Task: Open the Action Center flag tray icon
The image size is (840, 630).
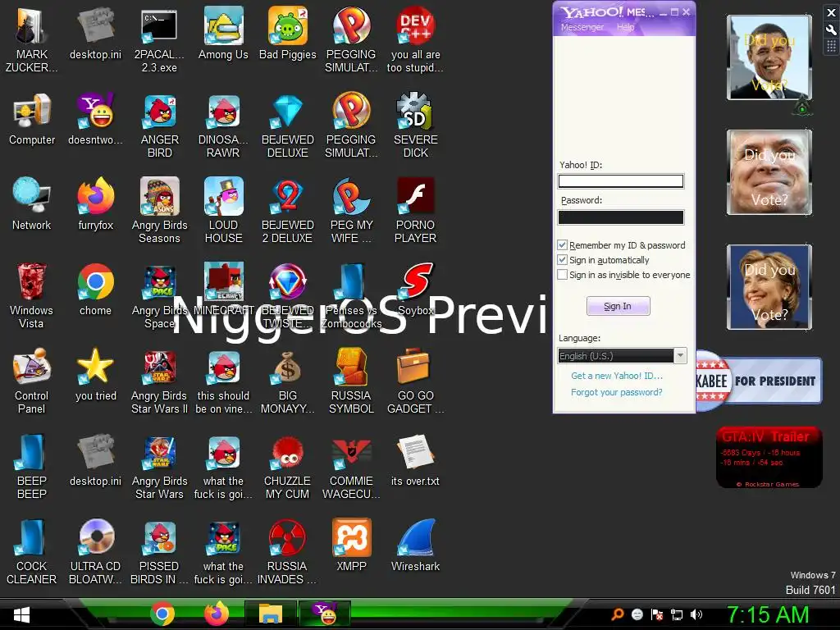Action: click(657, 614)
